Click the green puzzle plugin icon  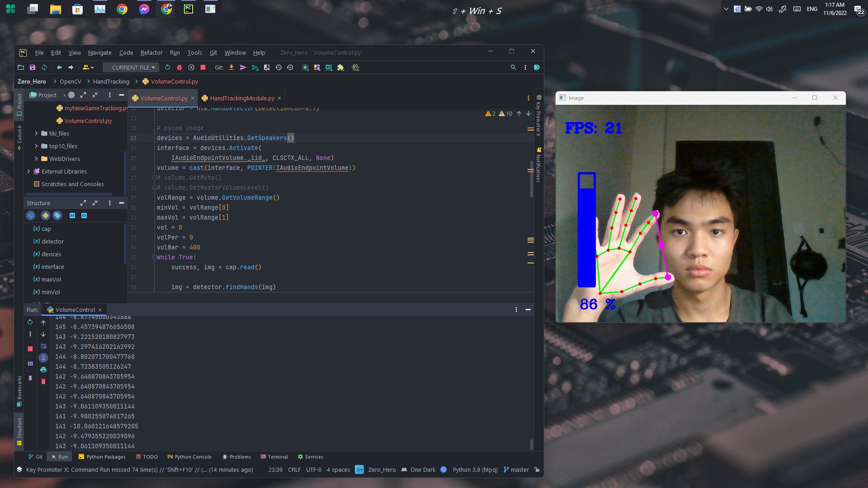pyautogui.click(x=340, y=67)
